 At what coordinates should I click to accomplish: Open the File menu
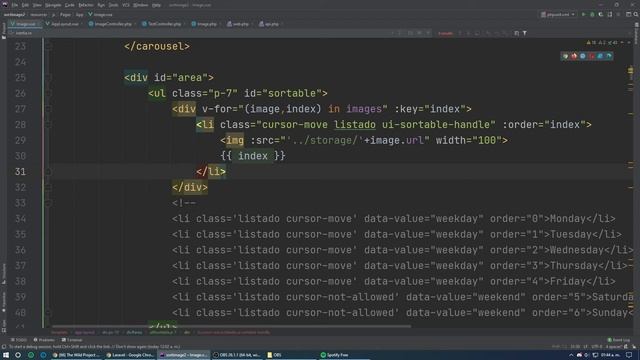coord(15,5)
